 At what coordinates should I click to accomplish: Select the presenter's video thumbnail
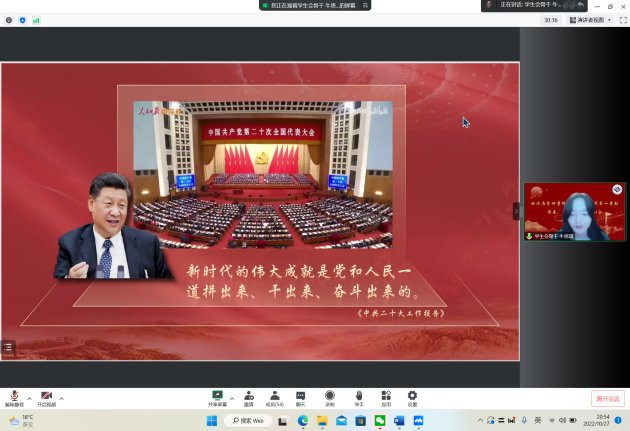pyautogui.click(x=574, y=211)
